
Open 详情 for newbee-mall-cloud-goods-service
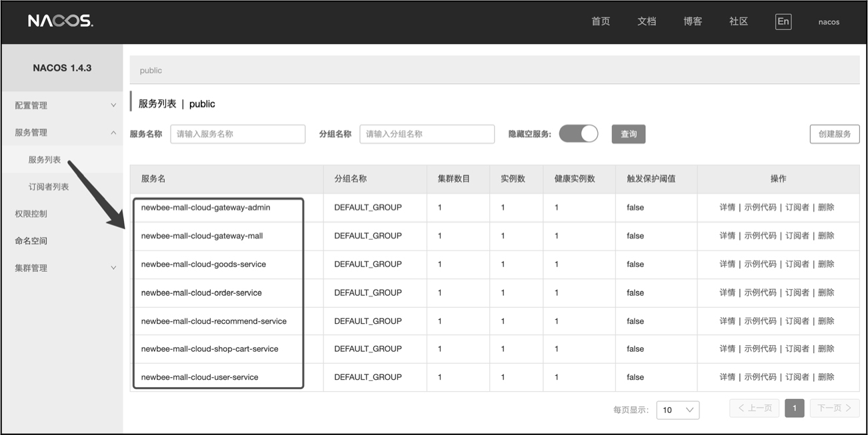[x=727, y=264]
